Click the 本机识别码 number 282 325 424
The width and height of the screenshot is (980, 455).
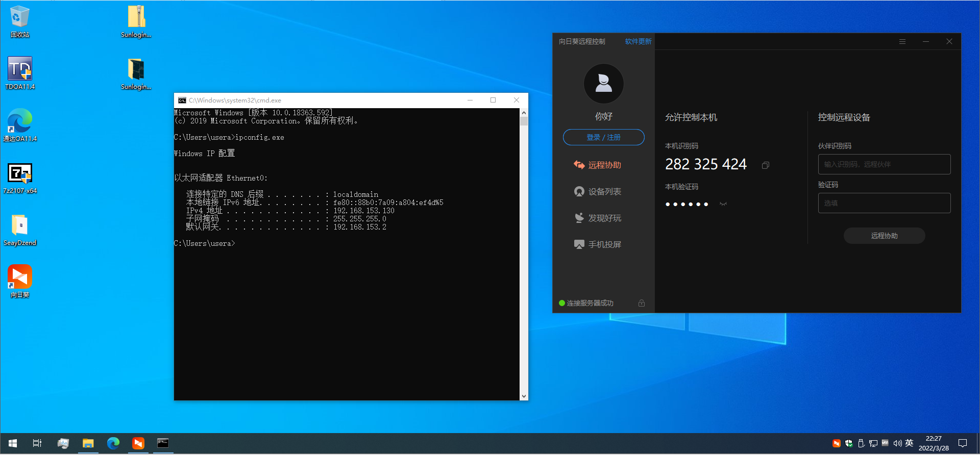click(x=706, y=164)
